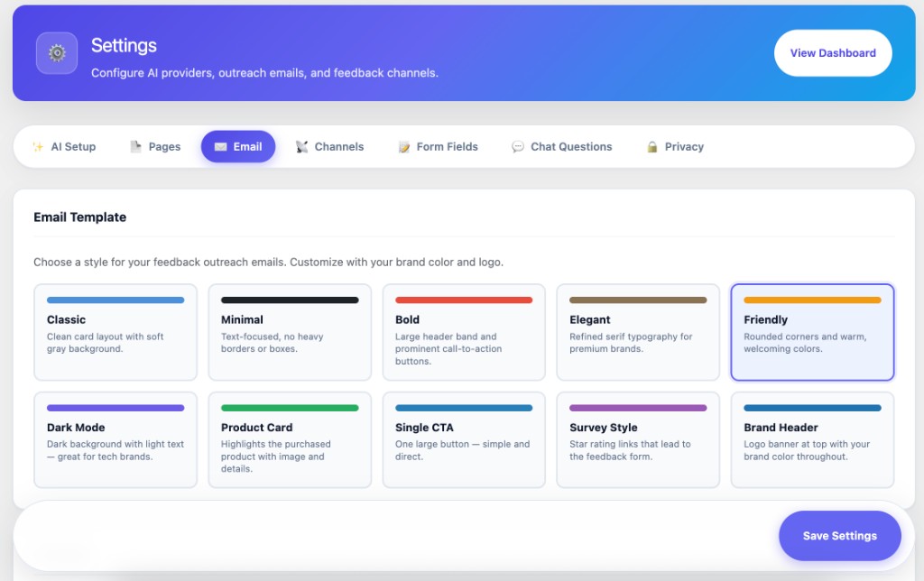Click the 'Choose a style for your feedback' text
The width and height of the screenshot is (924, 581).
coord(268,263)
